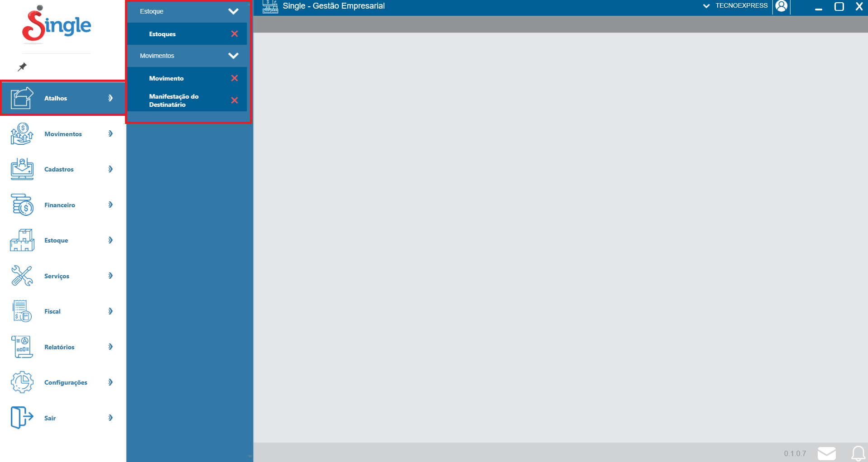Remove the Estoques shortcut
This screenshot has height=462, width=868.
coord(235,34)
